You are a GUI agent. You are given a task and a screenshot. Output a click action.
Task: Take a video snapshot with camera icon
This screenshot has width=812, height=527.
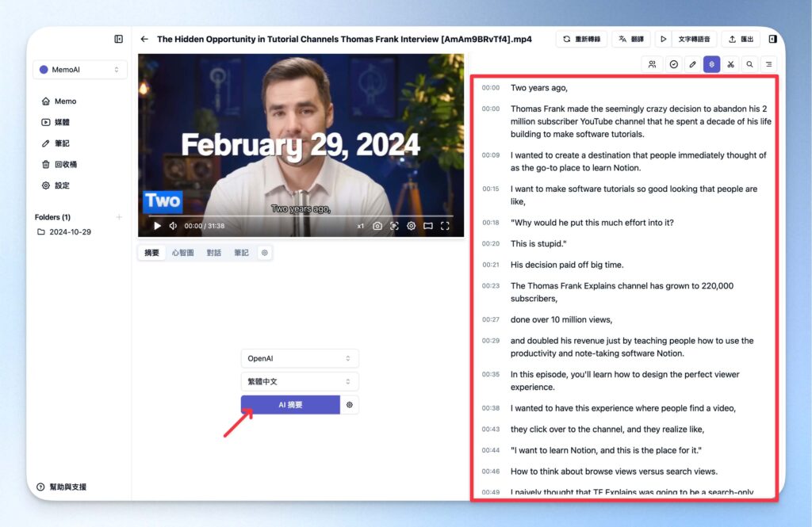pyautogui.click(x=377, y=226)
